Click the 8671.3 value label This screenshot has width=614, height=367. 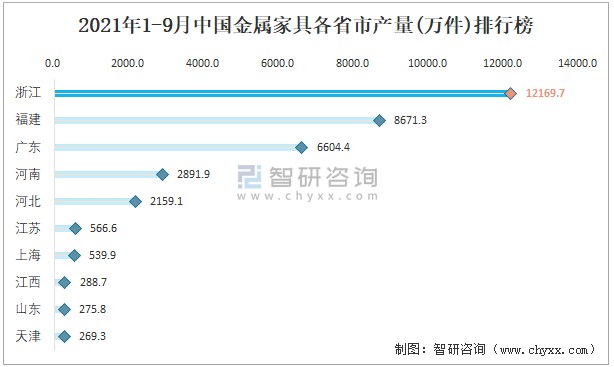click(x=410, y=120)
